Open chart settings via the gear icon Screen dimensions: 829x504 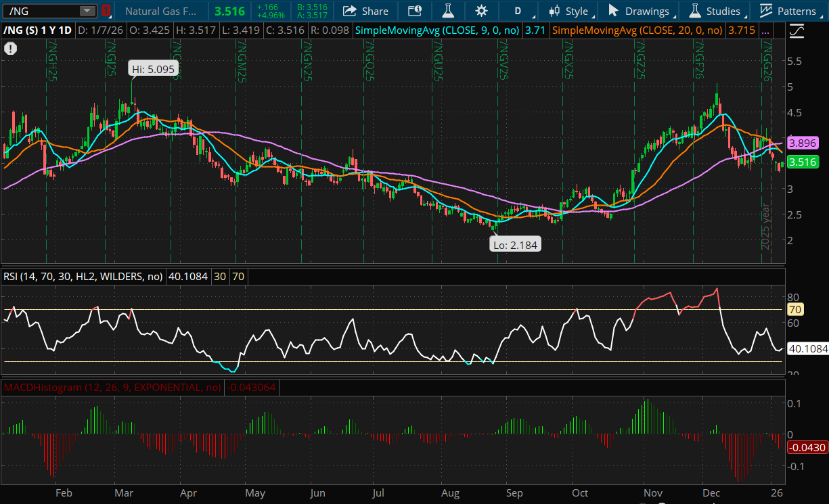[480, 11]
